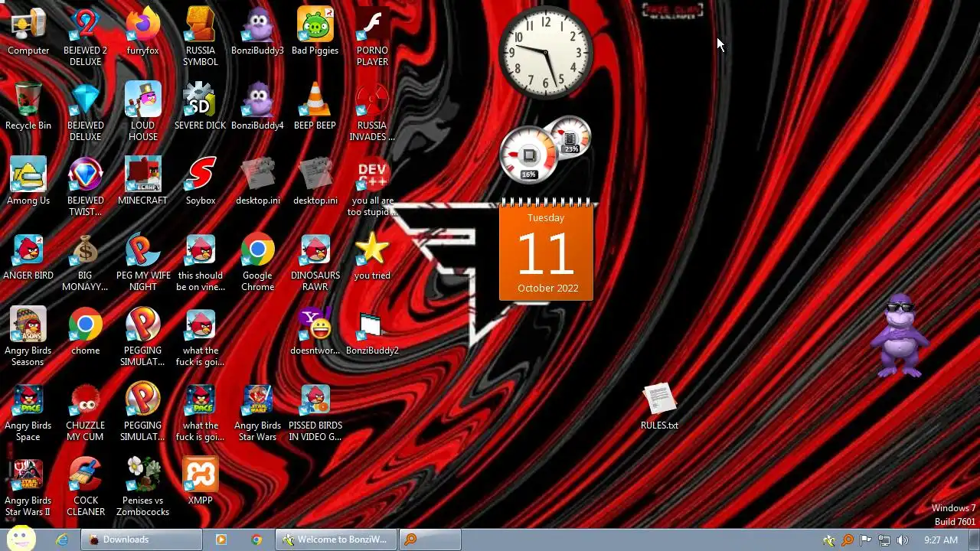This screenshot has height=551, width=980.
Task: Select the MINECRAFT shortcut
Action: [143, 181]
